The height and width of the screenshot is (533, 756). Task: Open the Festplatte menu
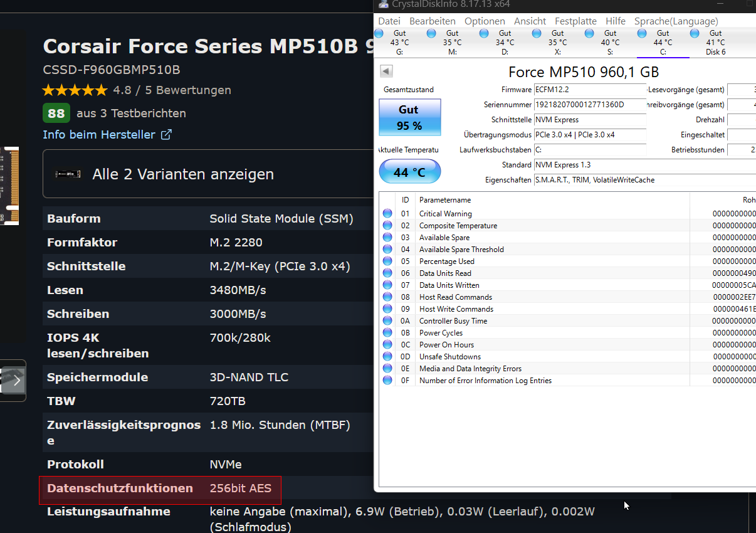click(575, 21)
